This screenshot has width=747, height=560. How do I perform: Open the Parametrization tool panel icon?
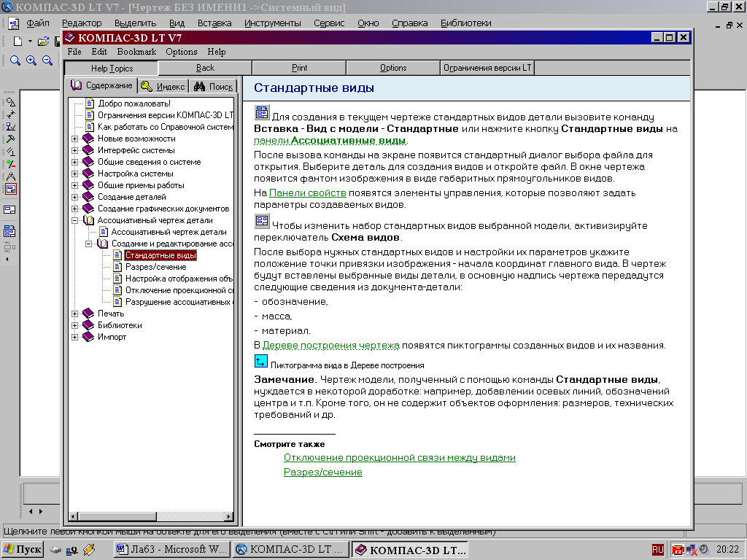(10, 152)
